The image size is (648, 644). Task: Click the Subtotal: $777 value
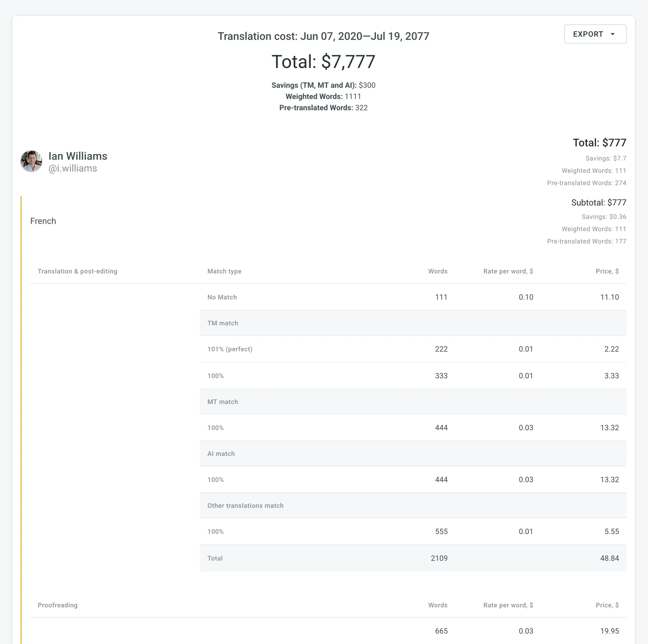[599, 203]
